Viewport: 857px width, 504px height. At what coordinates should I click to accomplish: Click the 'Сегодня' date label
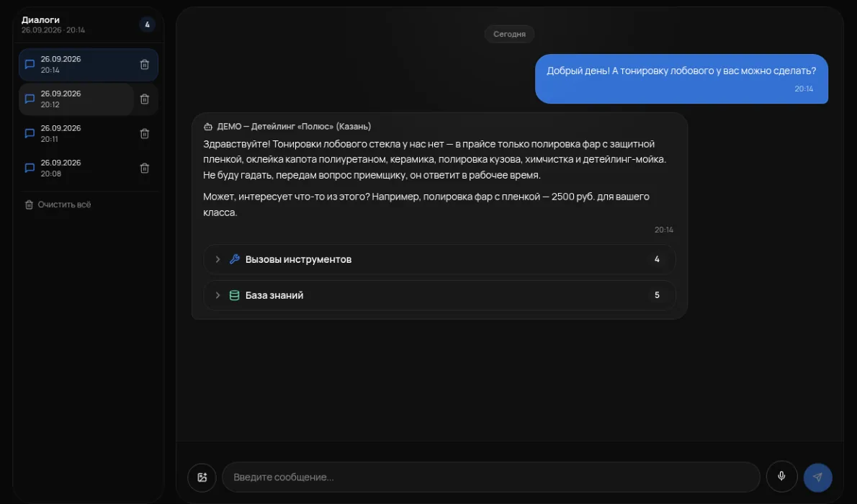509,34
